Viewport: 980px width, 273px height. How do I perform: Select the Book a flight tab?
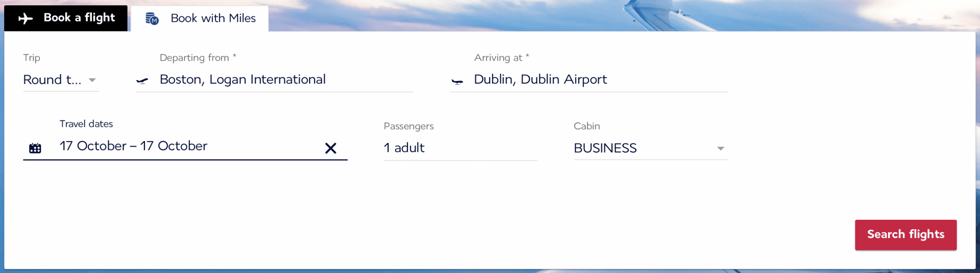pos(66,18)
